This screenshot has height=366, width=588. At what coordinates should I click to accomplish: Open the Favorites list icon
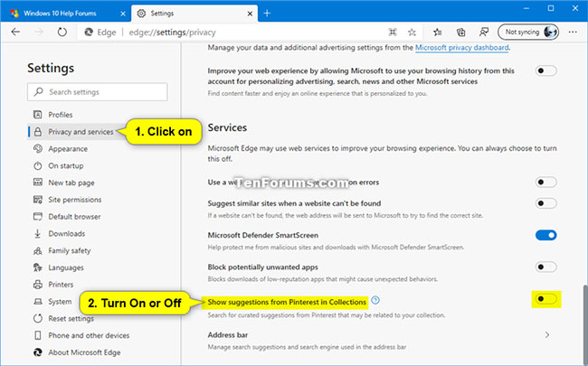click(437, 33)
